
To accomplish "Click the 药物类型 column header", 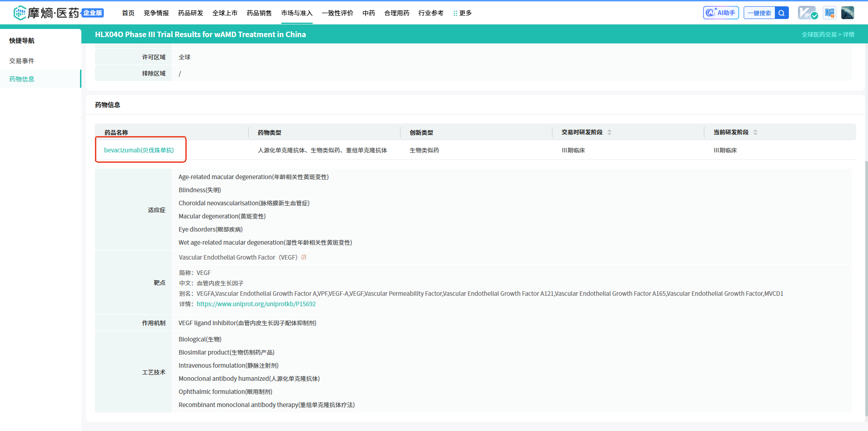I will pos(269,133).
